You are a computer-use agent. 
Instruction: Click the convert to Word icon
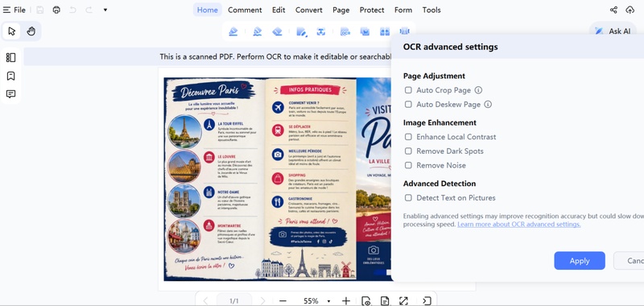(x=365, y=31)
